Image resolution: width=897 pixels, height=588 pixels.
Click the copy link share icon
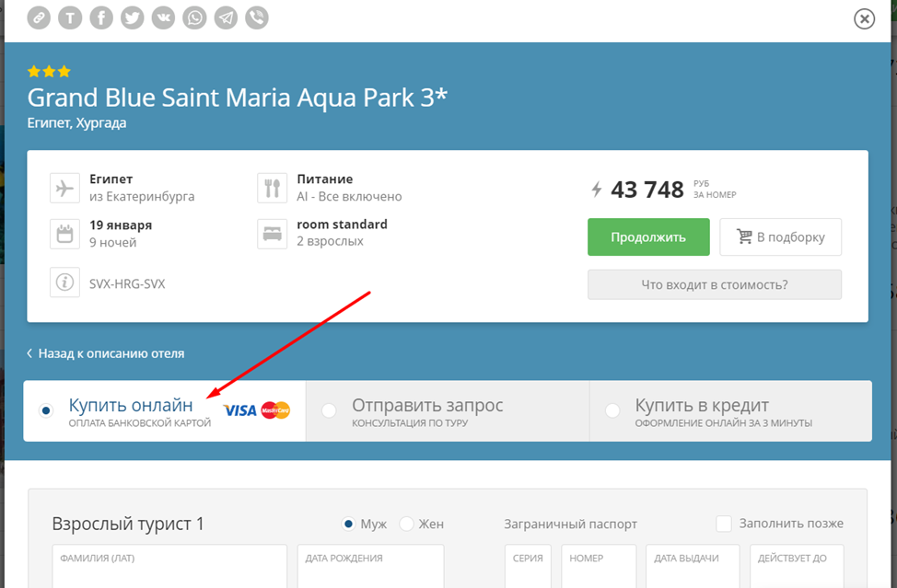(x=39, y=17)
